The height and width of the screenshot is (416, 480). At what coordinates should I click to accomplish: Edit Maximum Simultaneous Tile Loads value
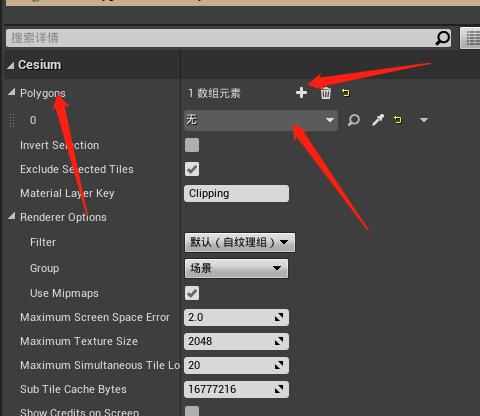tap(236, 365)
